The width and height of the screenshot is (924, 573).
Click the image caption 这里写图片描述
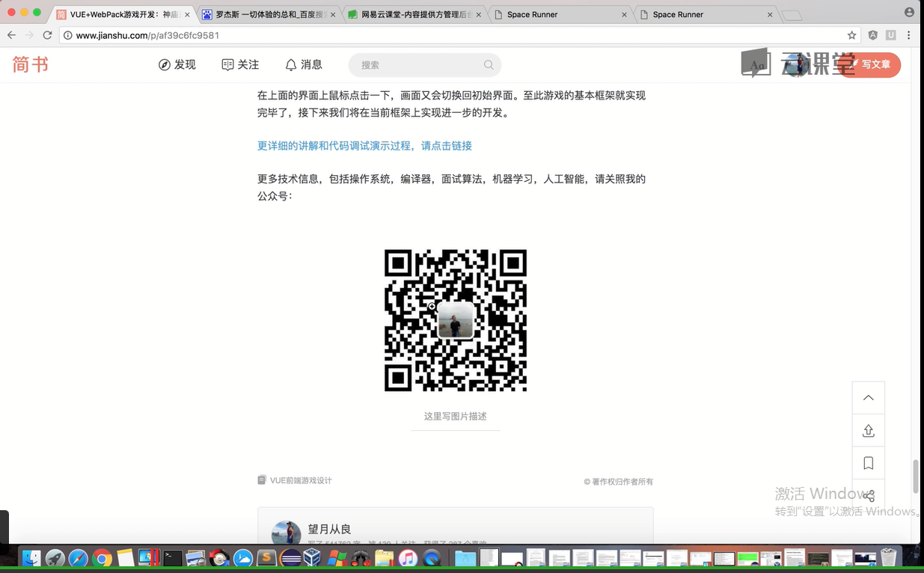click(x=456, y=416)
